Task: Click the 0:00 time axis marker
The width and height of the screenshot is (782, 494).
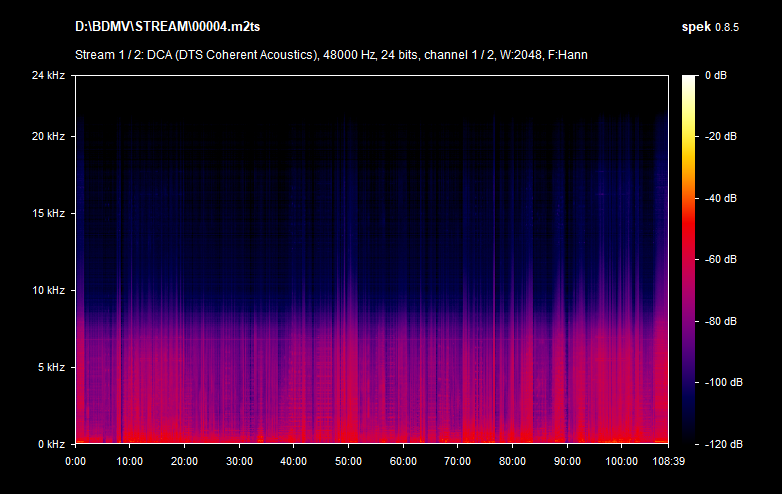Action: pos(75,462)
